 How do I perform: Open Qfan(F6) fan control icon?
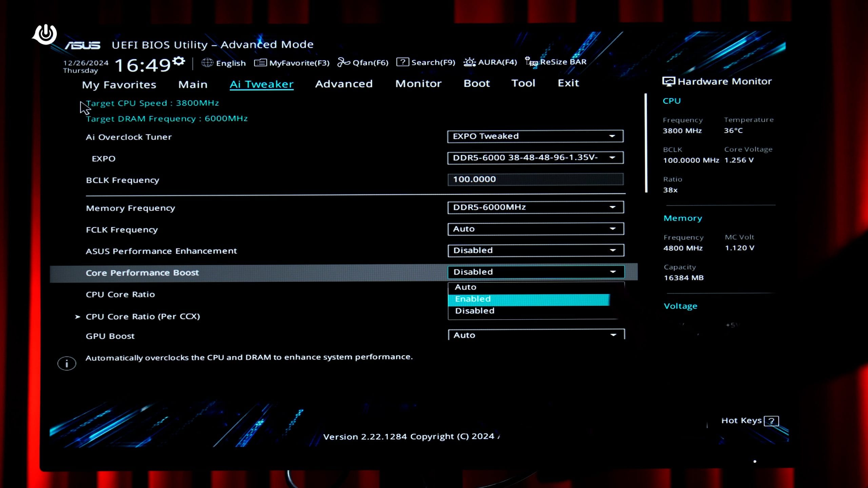click(343, 62)
